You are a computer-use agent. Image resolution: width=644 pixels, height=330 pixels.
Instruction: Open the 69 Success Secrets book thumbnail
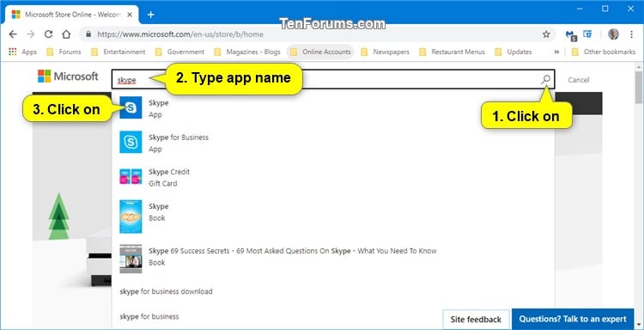tap(131, 259)
